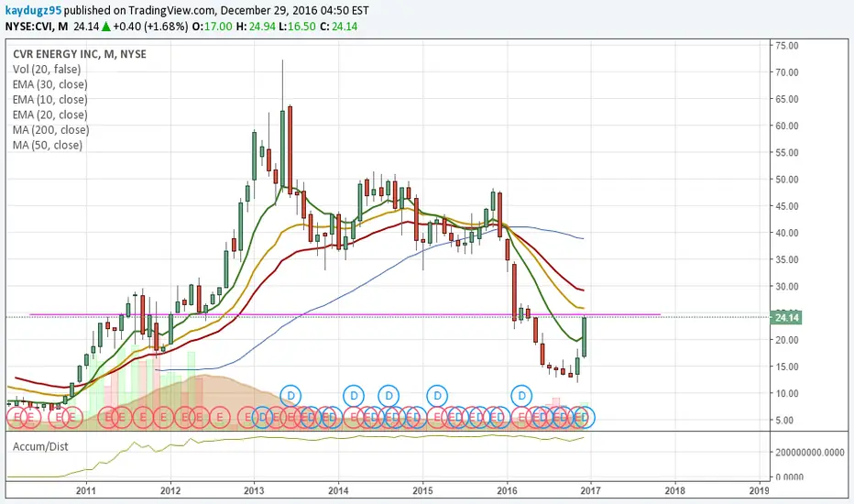Select the EMA (30, close) indicator label
The image size is (854, 504).
(50, 84)
